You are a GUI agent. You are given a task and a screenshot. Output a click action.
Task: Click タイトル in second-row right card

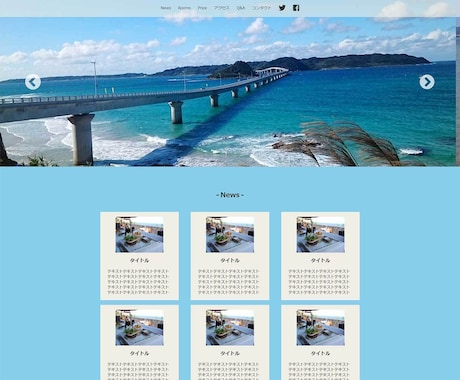coord(320,353)
